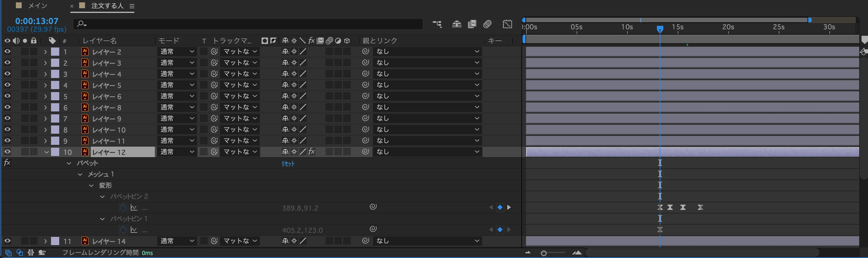Enable the motion blur switch icon

coord(487,24)
